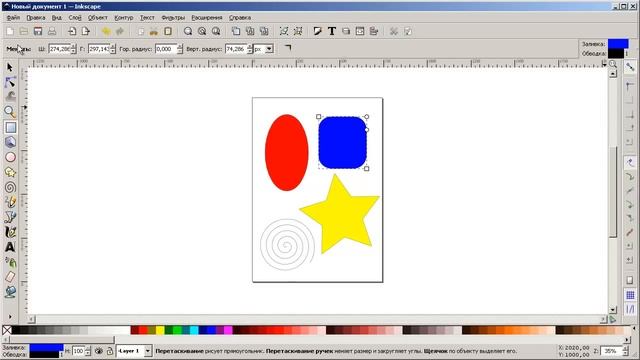Select the red ellipse on canvas
The width and height of the screenshot is (640, 360).
287,152
